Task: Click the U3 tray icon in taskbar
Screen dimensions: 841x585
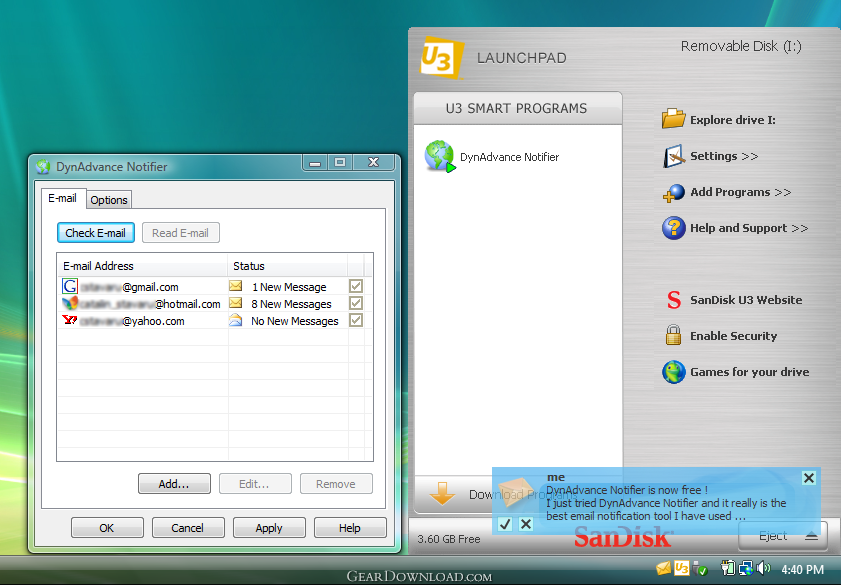Action: click(x=682, y=568)
